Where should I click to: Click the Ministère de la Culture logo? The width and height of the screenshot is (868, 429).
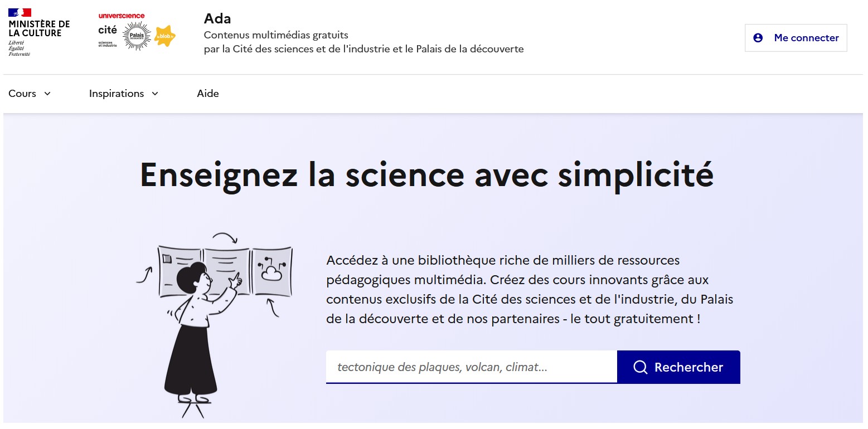[38, 32]
